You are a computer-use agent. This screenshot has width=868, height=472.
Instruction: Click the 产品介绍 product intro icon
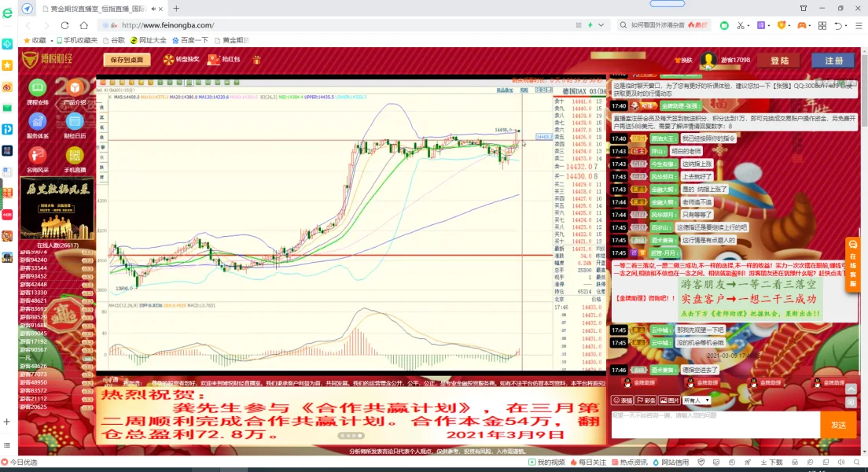point(75,88)
